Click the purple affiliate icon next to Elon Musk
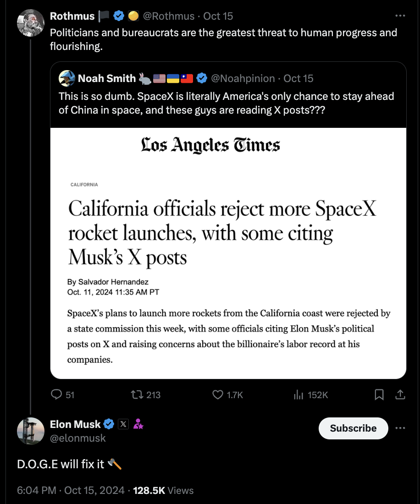 tap(138, 424)
